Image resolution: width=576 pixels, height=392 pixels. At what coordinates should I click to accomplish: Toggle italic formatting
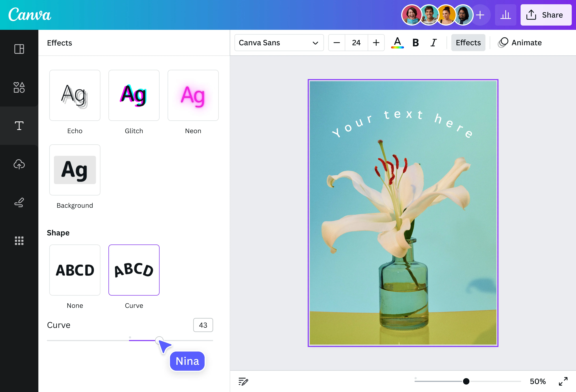[x=433, y=42]
